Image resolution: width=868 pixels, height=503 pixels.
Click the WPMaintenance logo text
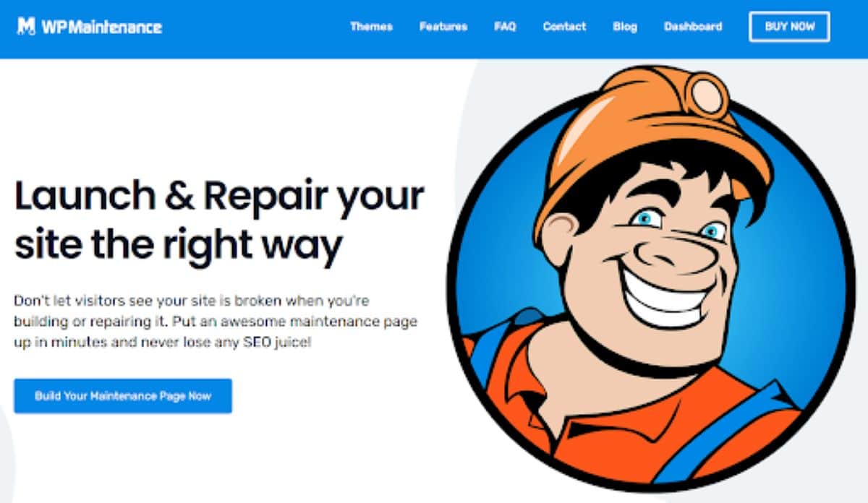point(101,27)
